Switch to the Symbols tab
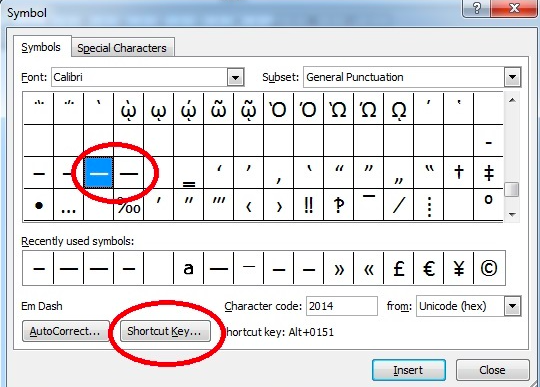 coord(41,47)
